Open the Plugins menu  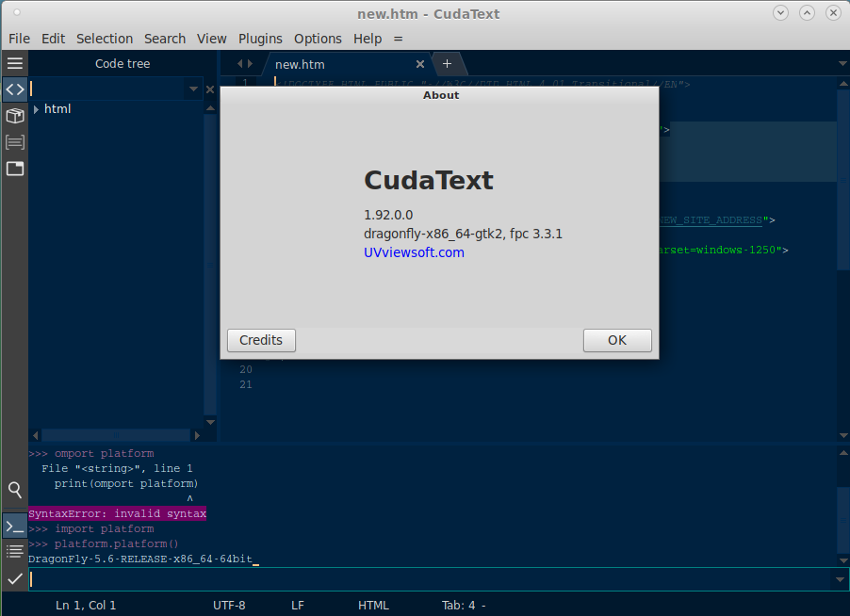click(x=260, y=39)
